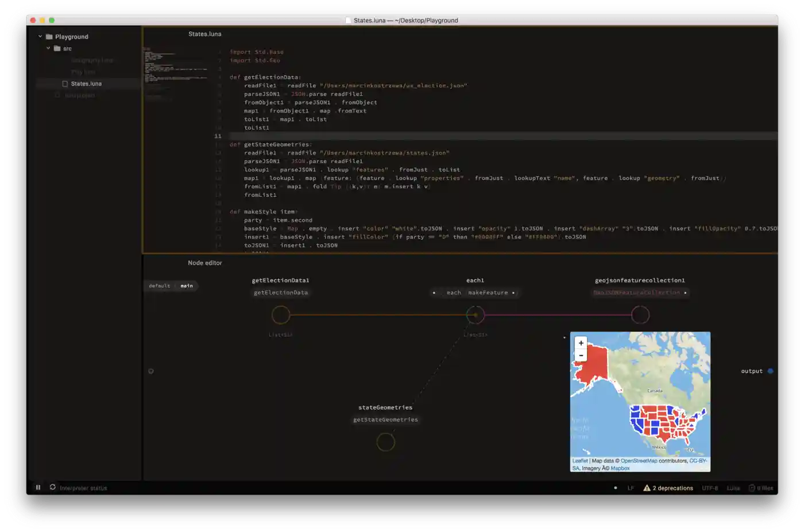
Task: Select the each1 node circle
Action: pyautogui.click(x=476, y=315)
